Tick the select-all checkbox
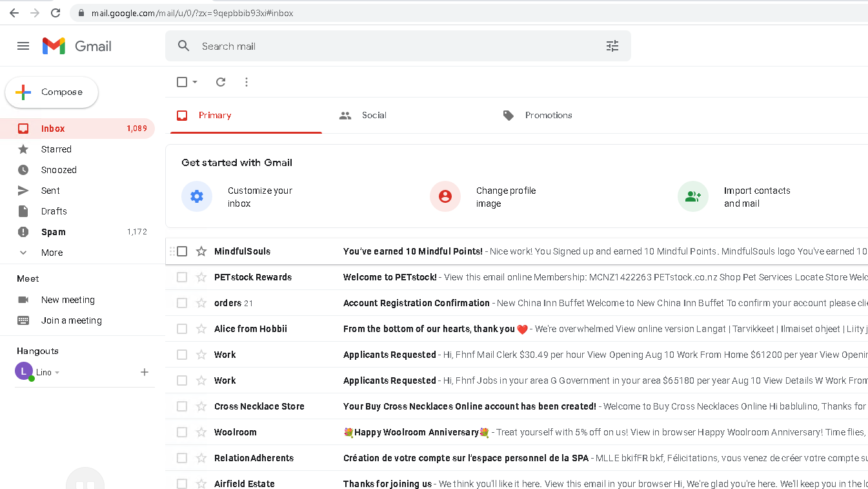 (182, 82)
